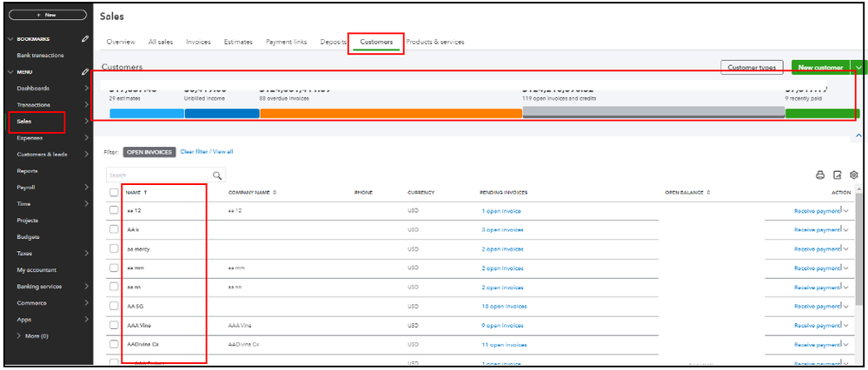Edit menu with the pencil icon
The width and height of the screenshot is (868, 370).
click(x=84, y=72)
